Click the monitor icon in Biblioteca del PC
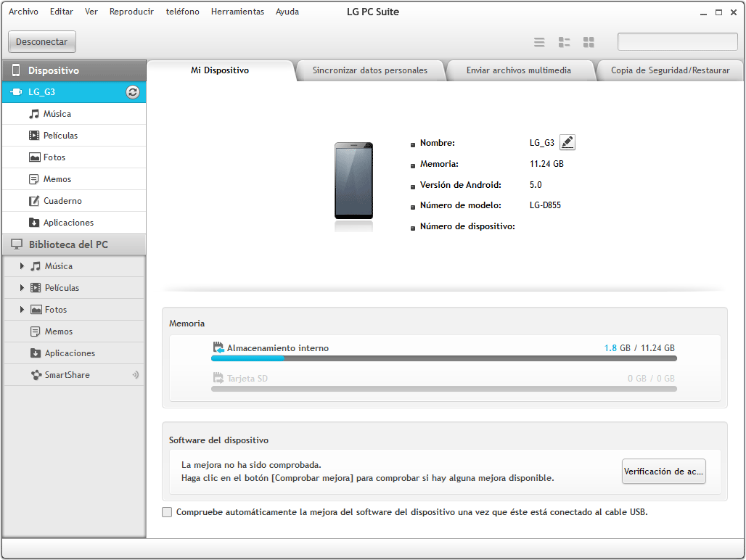Image resolution: width=746 pixels, height=560 pixels. pos(17,244)
